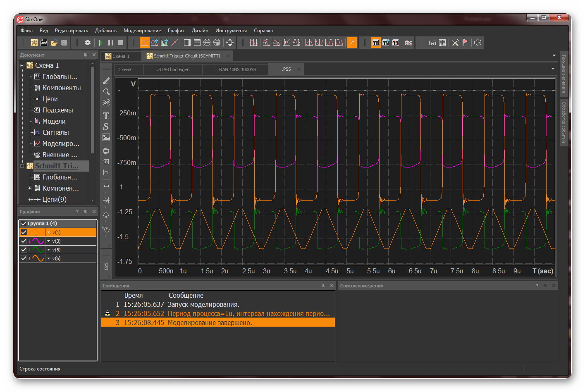Click the diode component icon in the side toolbar

tap(106, 201)
